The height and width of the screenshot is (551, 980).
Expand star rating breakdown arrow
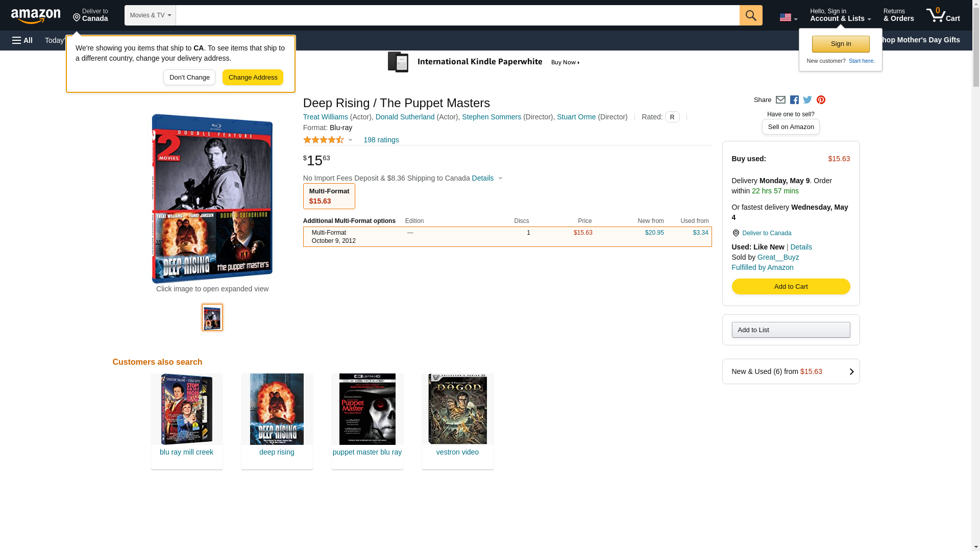pyautogui.click(x=350, y=140)
